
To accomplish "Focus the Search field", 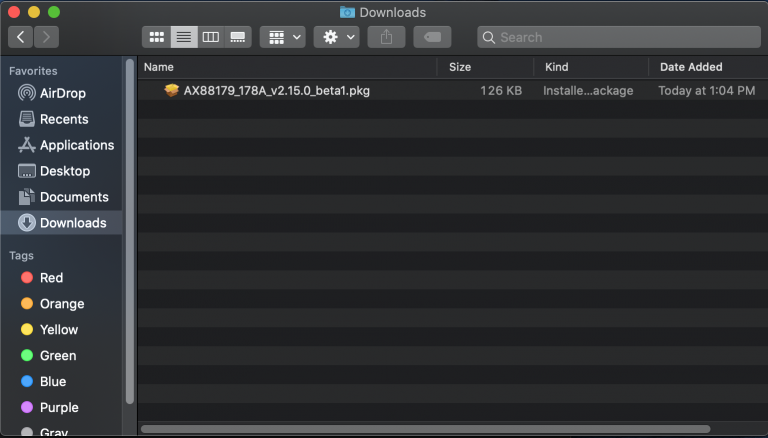I will (619, 37).
